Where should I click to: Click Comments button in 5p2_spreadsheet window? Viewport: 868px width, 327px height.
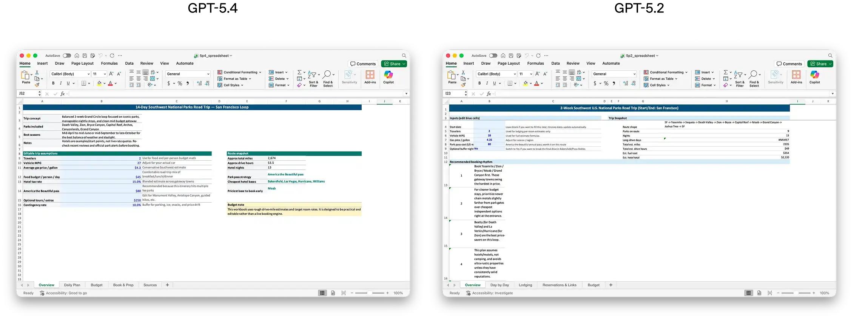[x=789, y=64]
